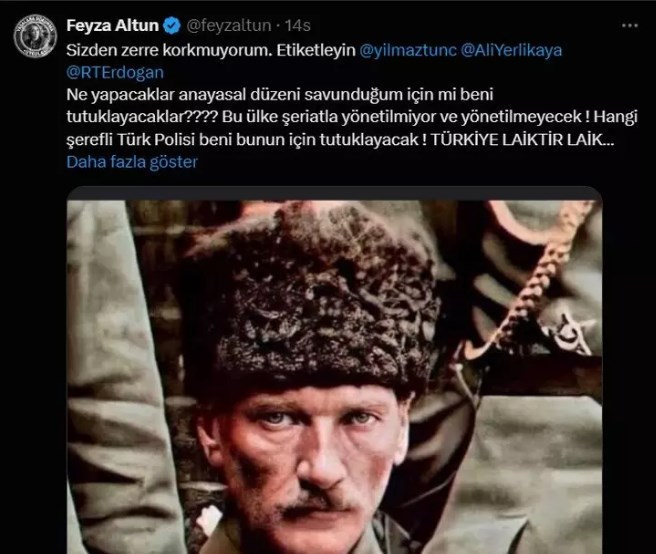Click the word 'Etiketleyin' in the tweet

(315, 51)
